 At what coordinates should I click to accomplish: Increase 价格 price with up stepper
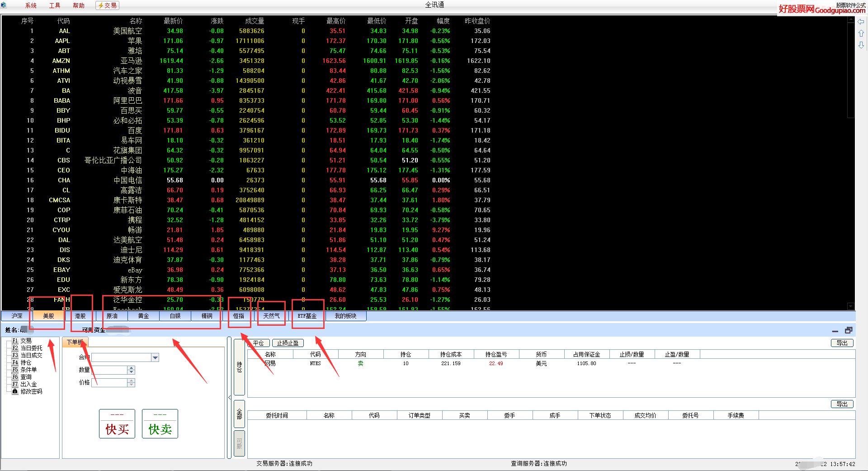point(131,381)
